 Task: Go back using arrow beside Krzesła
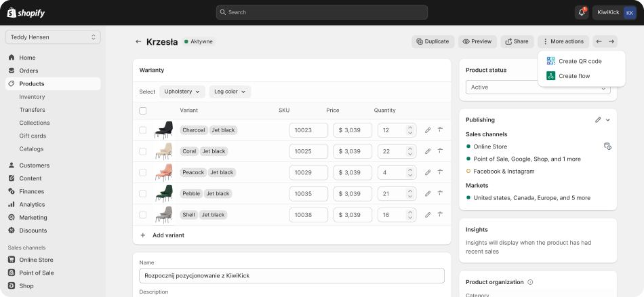(x=138, y=41)
